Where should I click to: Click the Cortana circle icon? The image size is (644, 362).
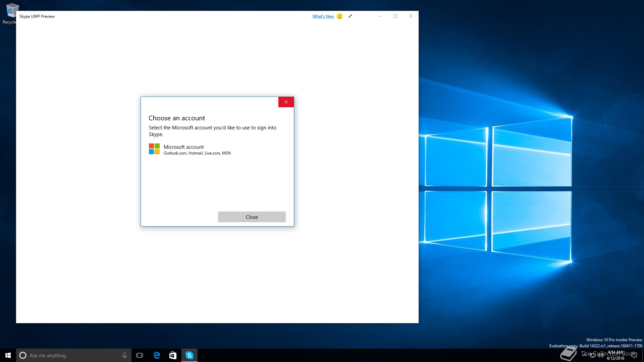(23, 355)
